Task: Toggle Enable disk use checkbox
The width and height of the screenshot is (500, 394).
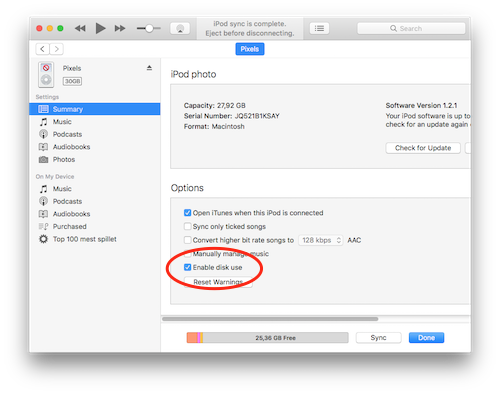Action: click(x=188, y=267)
